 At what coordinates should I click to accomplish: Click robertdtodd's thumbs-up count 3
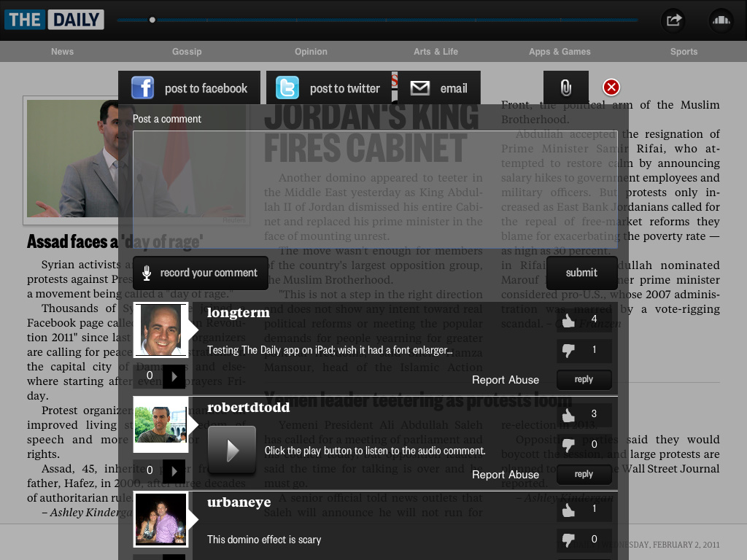click(594, 414)
